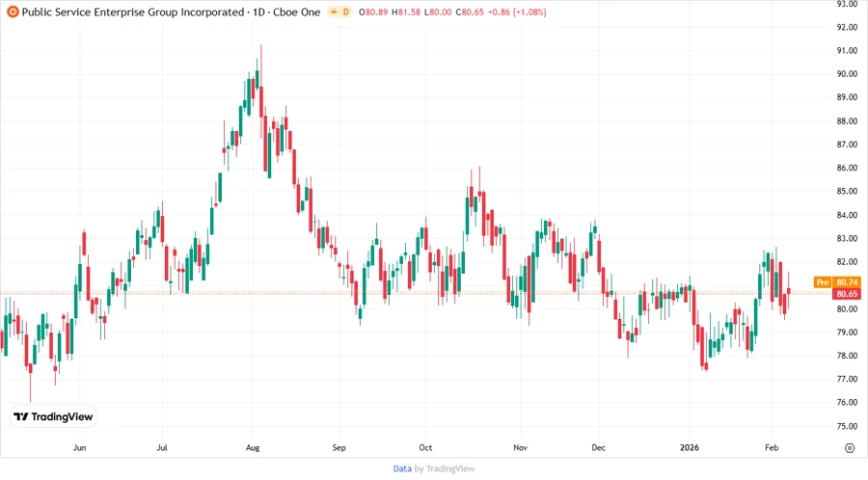Click the 84.00 price axis label
This screenshot has height=480, width=868.
[x=847, y=215]
